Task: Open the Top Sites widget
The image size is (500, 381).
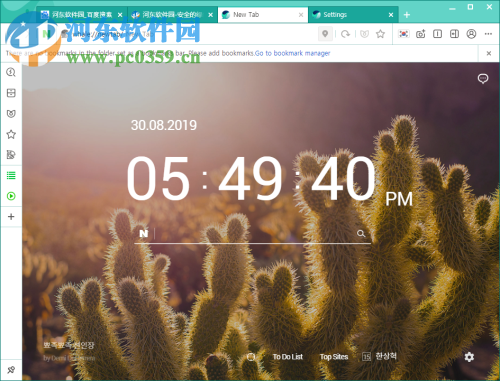Action: pyautogui.click(x=334, y=357)
